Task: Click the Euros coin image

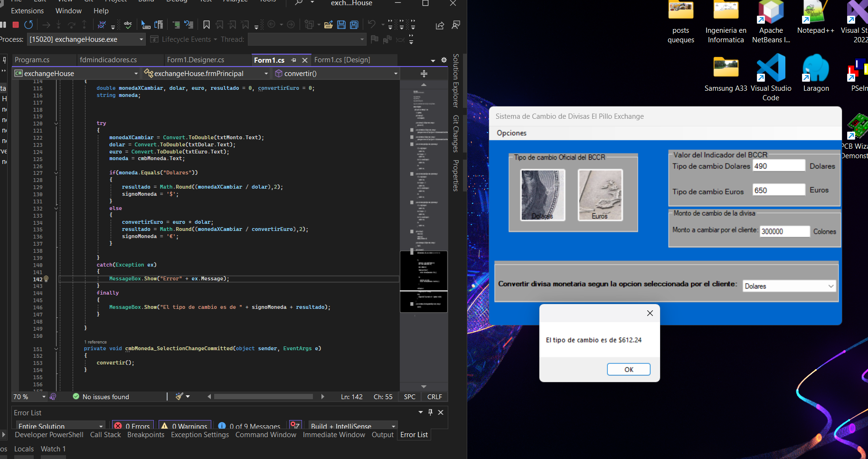Action: click(x=600, y=195)
